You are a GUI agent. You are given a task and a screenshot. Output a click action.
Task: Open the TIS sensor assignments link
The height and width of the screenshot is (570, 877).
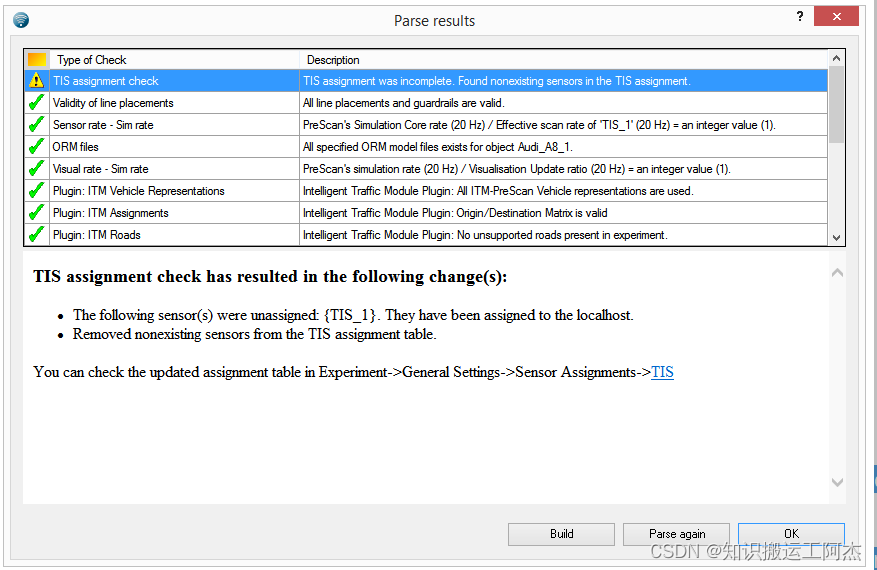pos(662,372)
